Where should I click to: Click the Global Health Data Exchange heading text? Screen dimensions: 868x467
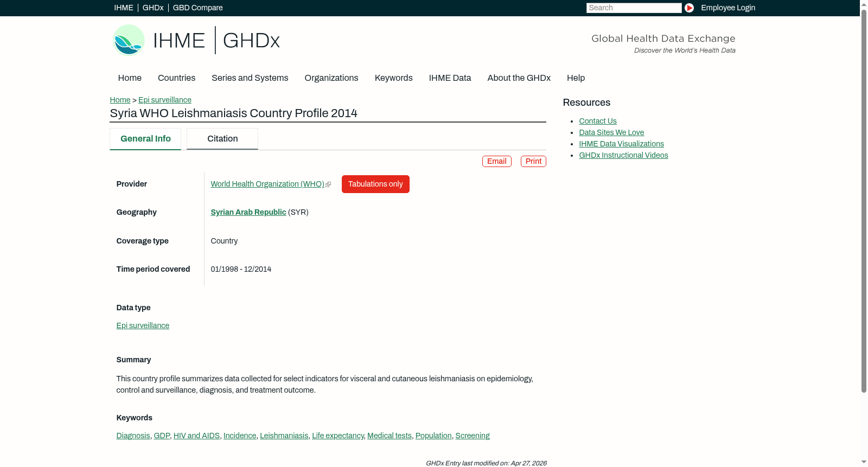663,39
